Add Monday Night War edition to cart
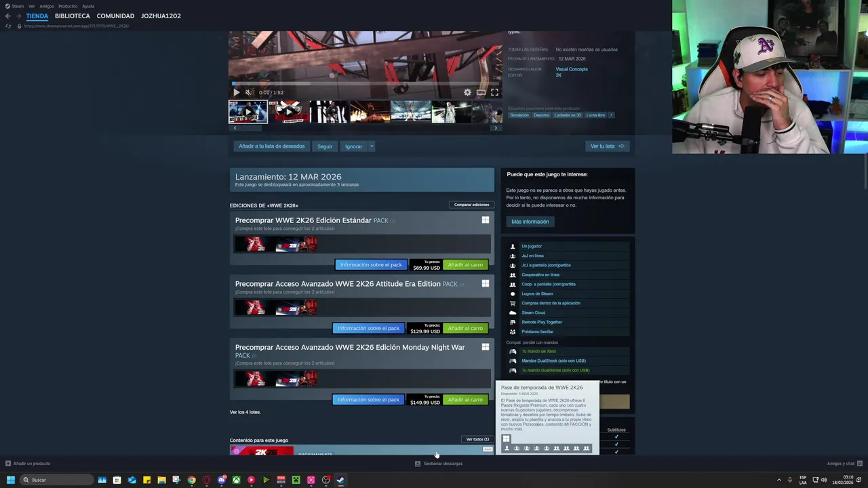This screenshot has width=868, height=488. tap(465, 400)
